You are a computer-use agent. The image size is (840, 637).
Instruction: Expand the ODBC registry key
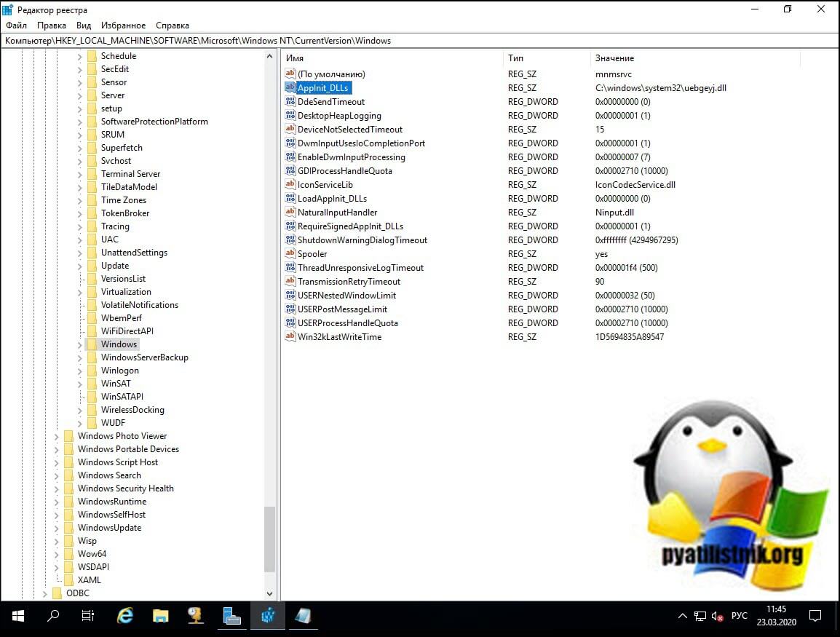coord(45,593)
